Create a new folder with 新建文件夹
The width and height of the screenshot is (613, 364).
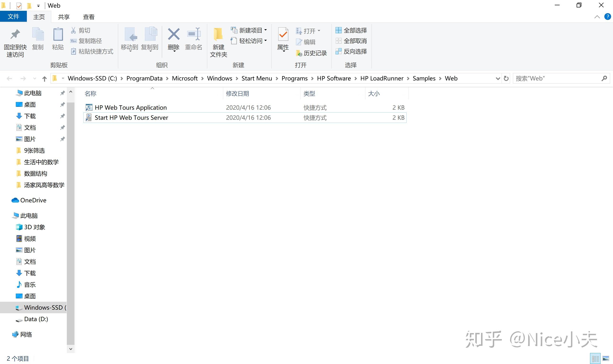tap(218, 42)
